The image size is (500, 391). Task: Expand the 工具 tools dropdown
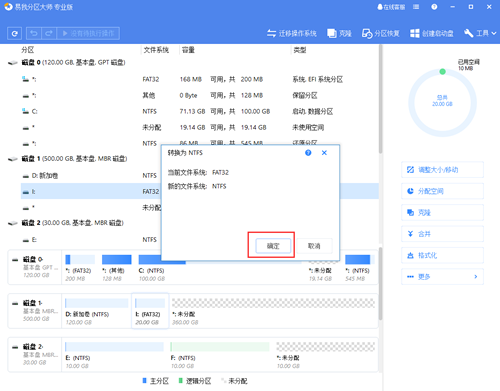(x=480, y=33)
